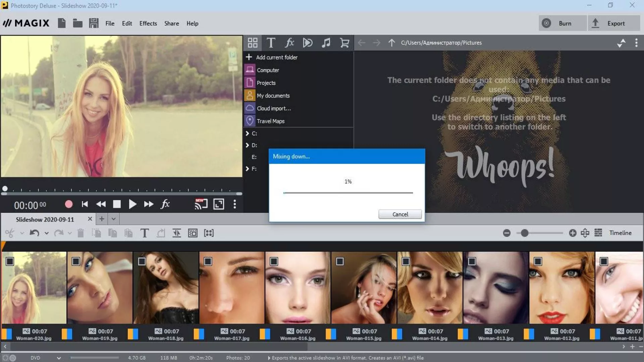Viewport: 644px width, 362px height.
Task: Open the Title (T) tab in media pool
Action: 271,43
